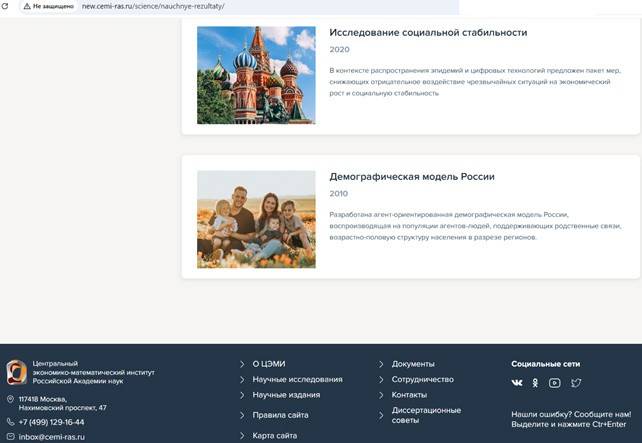642x443 pixels.
Task: Open the YouTube channel icon
Action: 555,383
